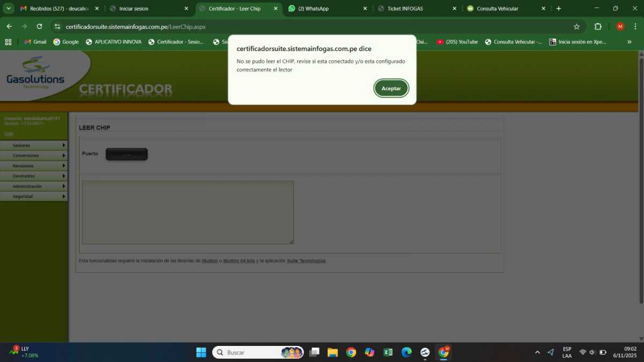This screenshot has width=644, height=362.
Task: Show more bookmarks with the chevron
Action: pos(630,42)
